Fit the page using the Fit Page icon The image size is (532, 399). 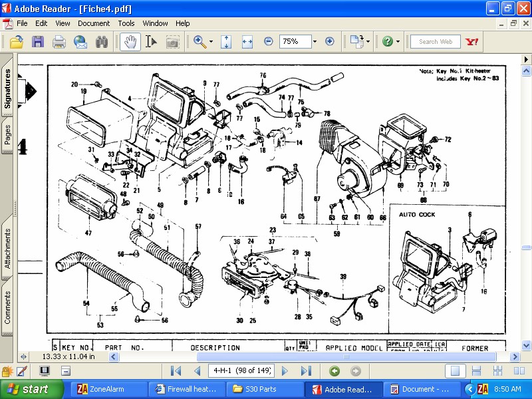point(226,42)
